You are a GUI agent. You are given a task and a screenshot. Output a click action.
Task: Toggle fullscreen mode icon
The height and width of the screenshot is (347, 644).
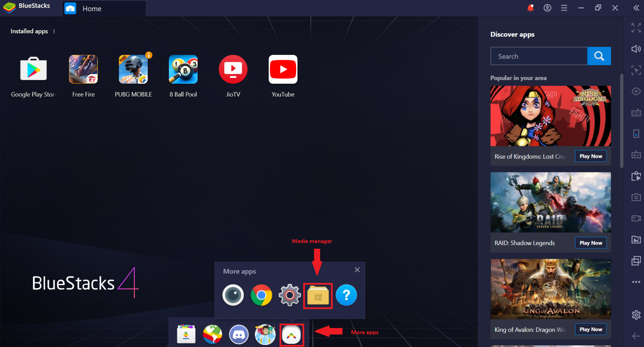636,28
